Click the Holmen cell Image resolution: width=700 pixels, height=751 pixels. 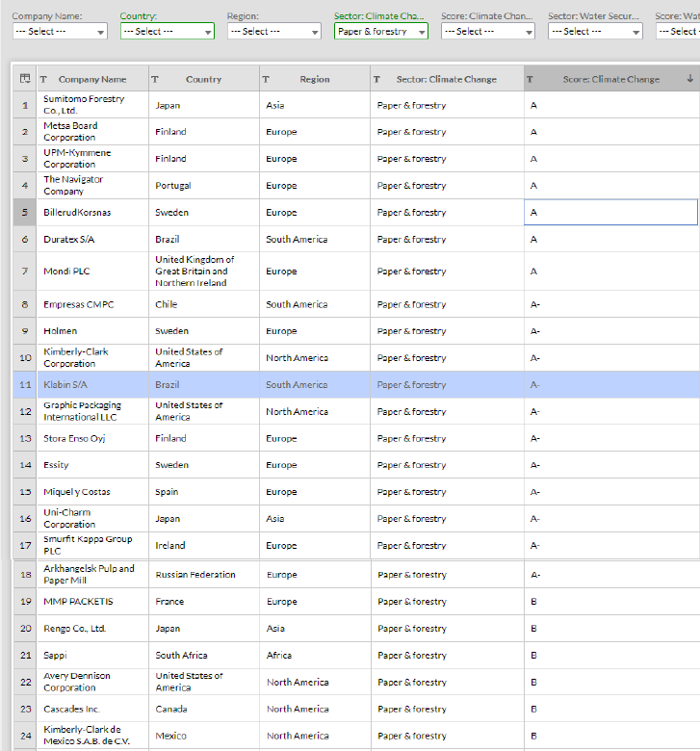click(93, 331)
